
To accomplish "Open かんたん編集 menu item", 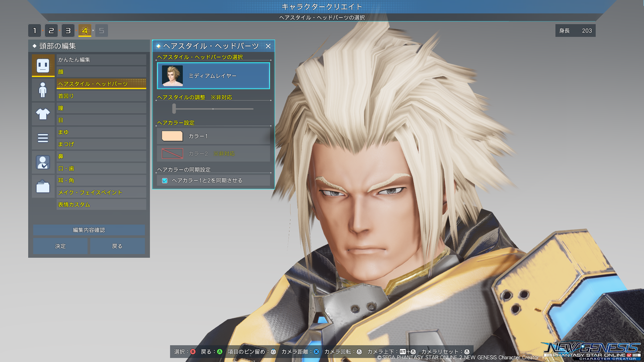I will coord(101,60).
